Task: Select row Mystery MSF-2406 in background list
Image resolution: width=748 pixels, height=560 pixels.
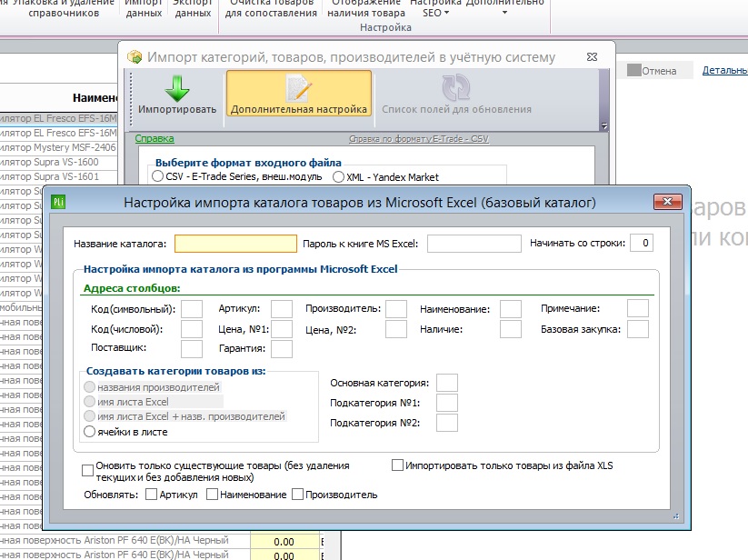Action: (x=58, y=147)
